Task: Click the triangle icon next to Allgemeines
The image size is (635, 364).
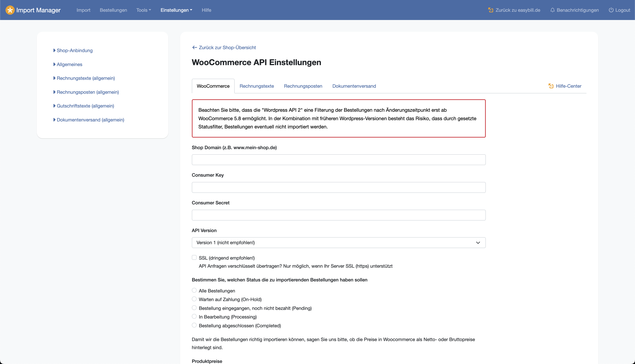Action: [x=54, y=64]
